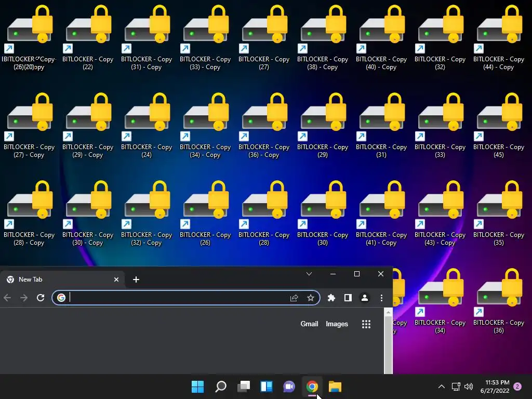This screenshot has height=399, width=532.
Task: Open Chrome extensions puzzle icon
Action: 331,298
